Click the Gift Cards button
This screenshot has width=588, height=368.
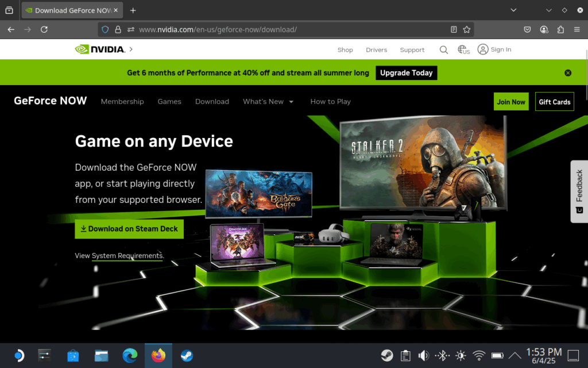tap(554, 101)
